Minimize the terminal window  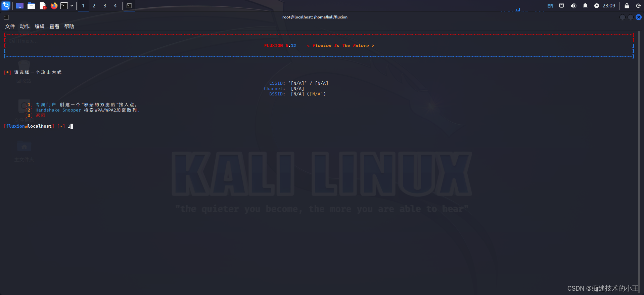point(623,17)
